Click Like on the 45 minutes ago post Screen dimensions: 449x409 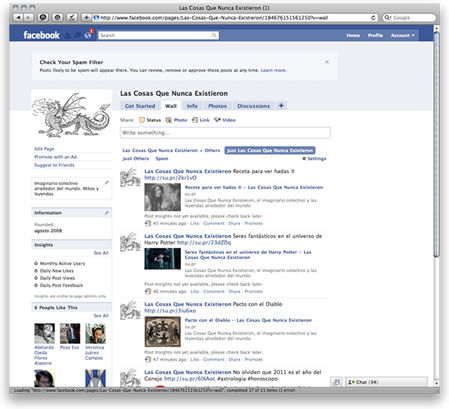pyautogui.click(x=195, y=223)
